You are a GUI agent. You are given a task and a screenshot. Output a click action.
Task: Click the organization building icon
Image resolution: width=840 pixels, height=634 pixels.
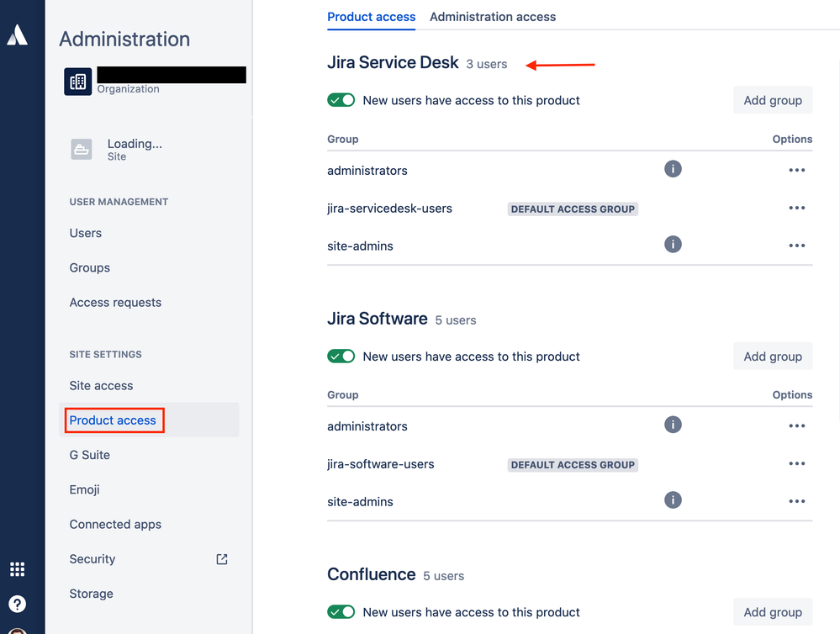(78, 82)
